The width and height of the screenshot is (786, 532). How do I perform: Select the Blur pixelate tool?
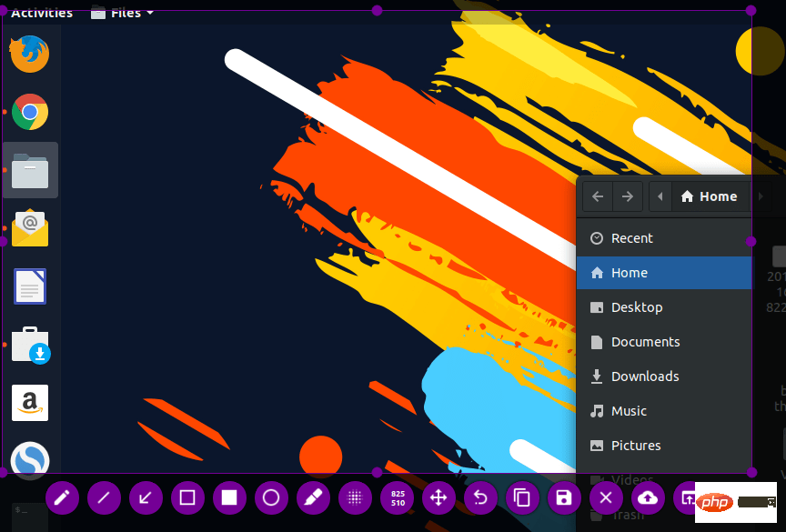355,498
